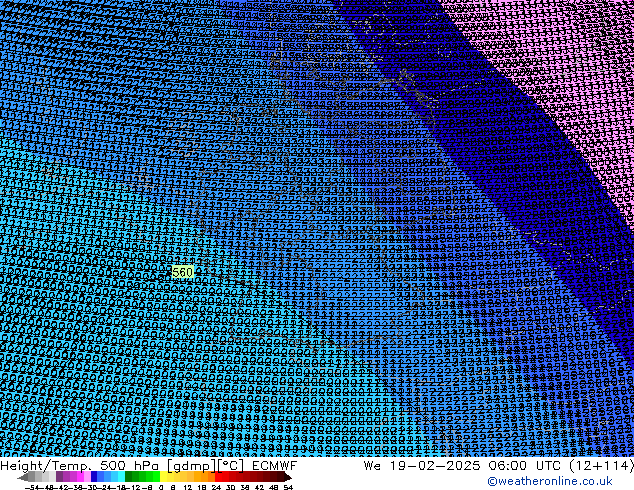The height and width of the screenshot is (490, 634).
Task: Pick the bright yellow swatch in legend
Action: 163,476
